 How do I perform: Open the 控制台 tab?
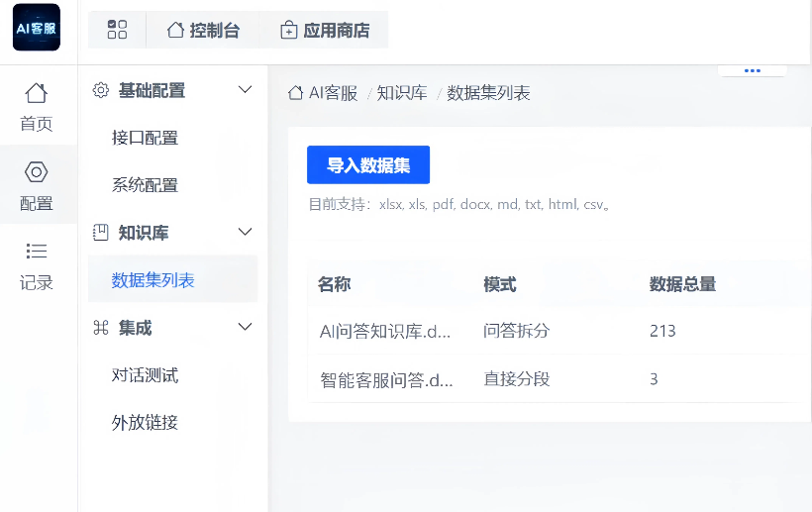pyautogui.click(x=203, y=31)
